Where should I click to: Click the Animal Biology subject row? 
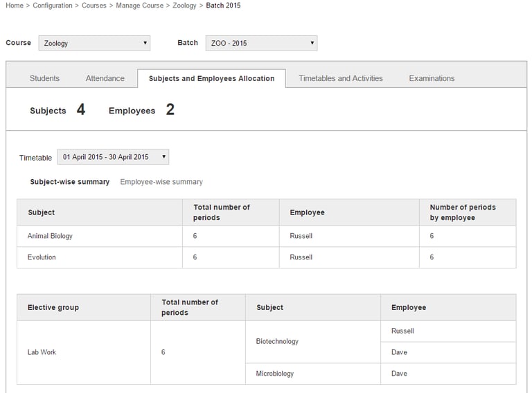tap(50, 236)
